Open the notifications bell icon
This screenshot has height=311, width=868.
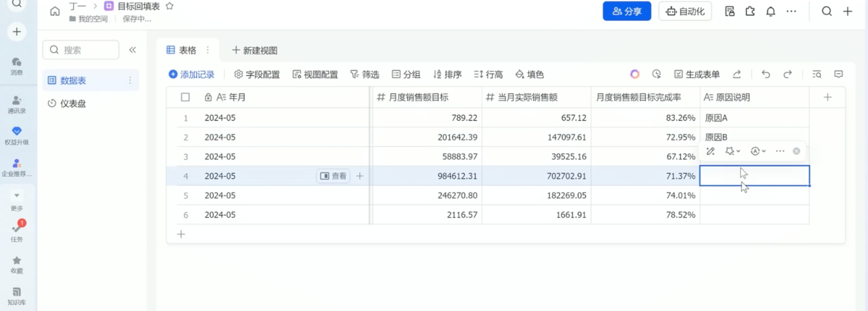[x=771, y=12]
